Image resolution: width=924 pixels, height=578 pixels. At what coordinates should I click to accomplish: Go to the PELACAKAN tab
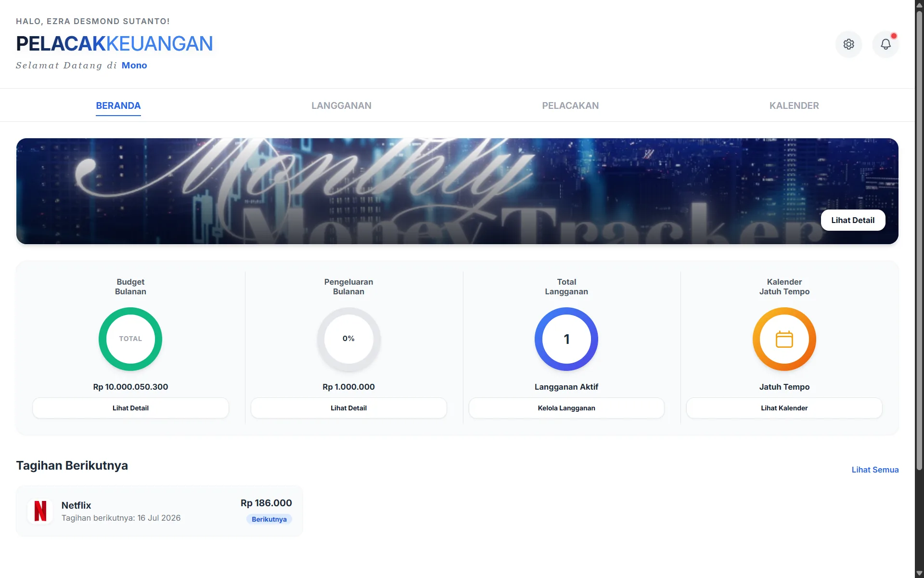[570, 105]
